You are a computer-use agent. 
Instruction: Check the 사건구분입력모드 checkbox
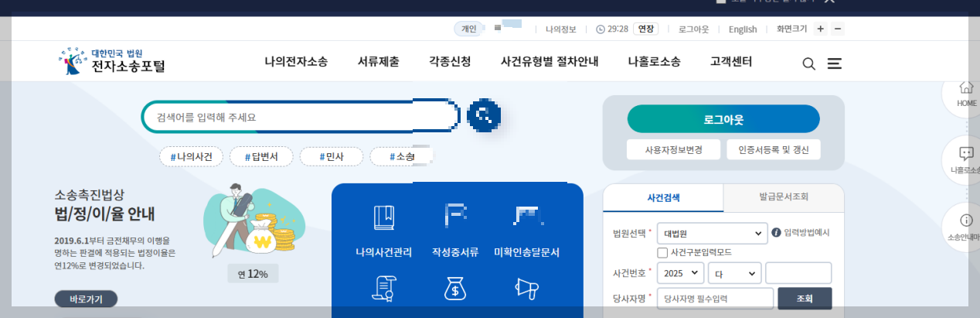coord(662,252)
